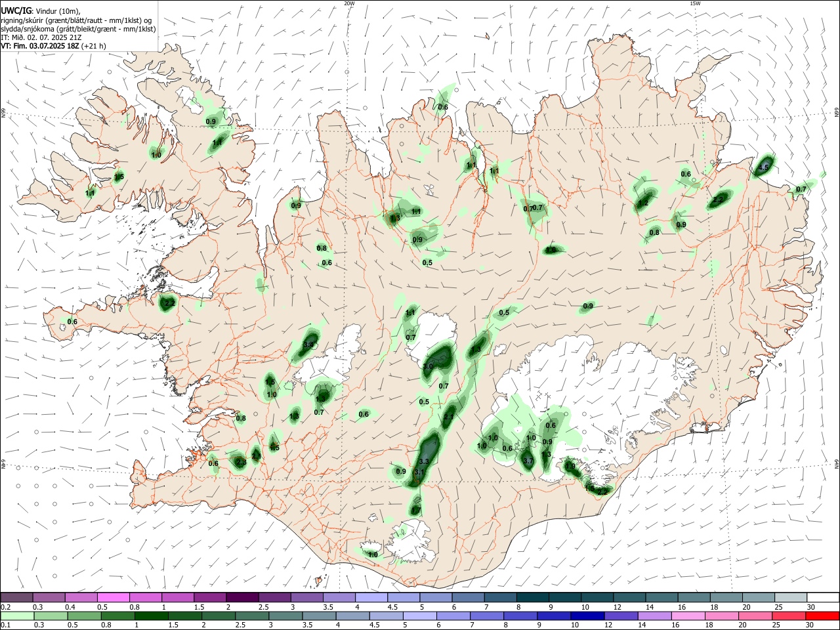Pick the dusky purple 0.2 swatch in top legend

pyautogui.click(x=16, y=597)
